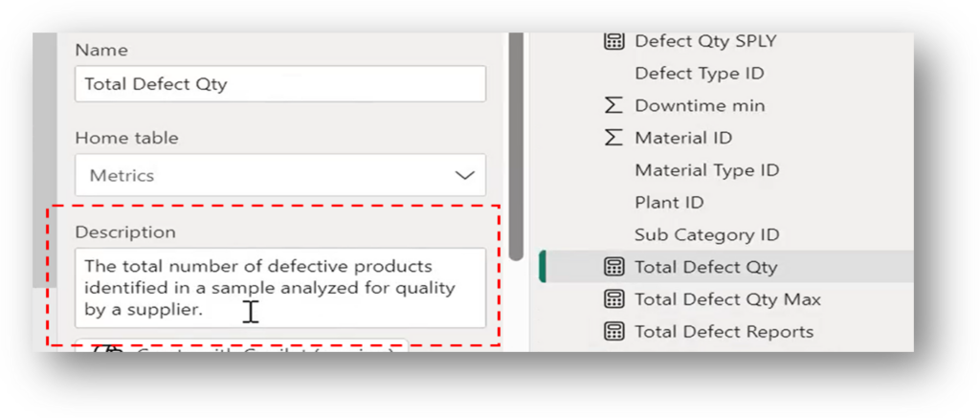
Task: Click the Description label
Action: [125, 231]
